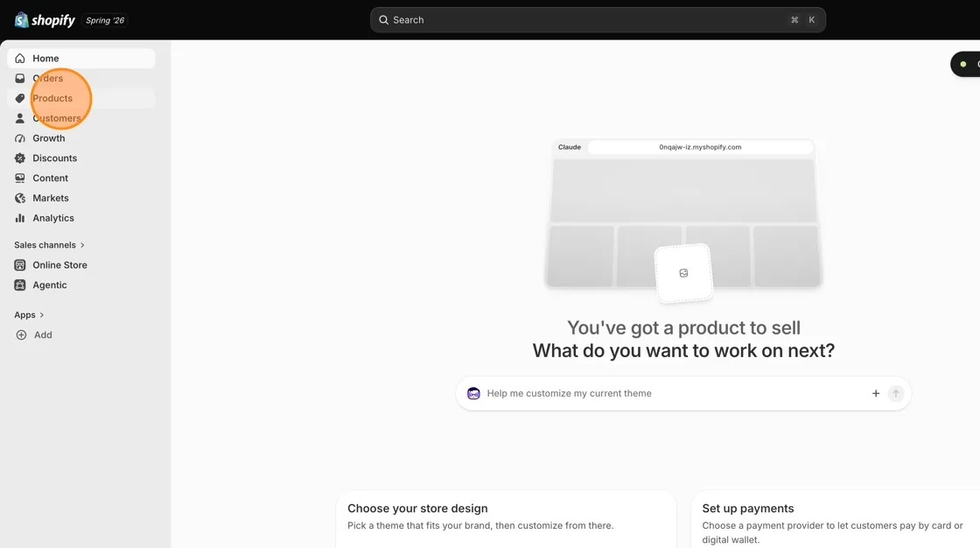Click the magnifying glass search icon
Screen dimensions: 980x548
click(384, 20)
